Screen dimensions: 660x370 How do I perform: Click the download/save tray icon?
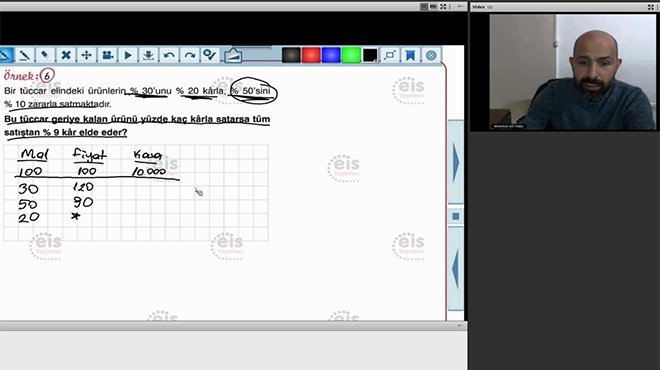click(148, 55)
